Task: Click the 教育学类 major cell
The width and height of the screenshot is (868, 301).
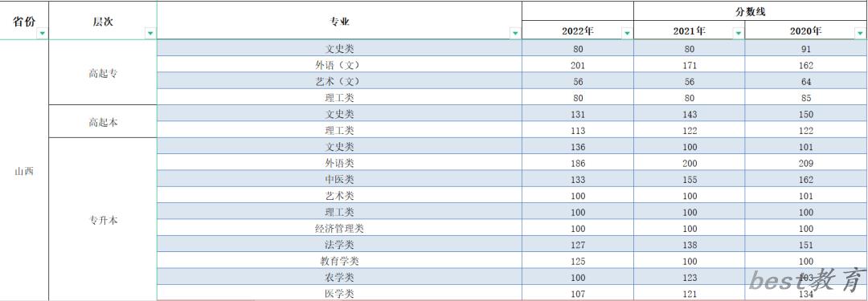Action: (x=339, y=261)
